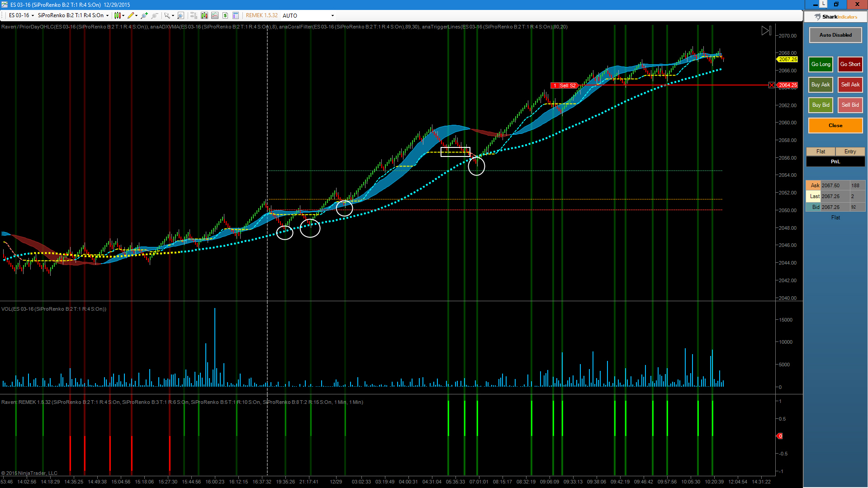Restore the window using restore button
868x488 pixels.
tap(836, 4)
